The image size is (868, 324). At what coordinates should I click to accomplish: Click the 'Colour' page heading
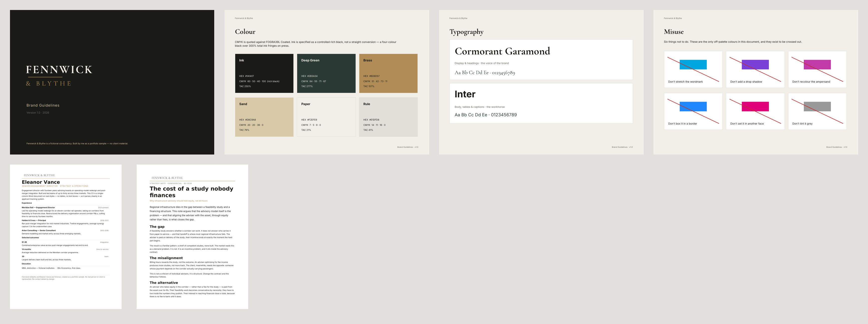[245, 32]
